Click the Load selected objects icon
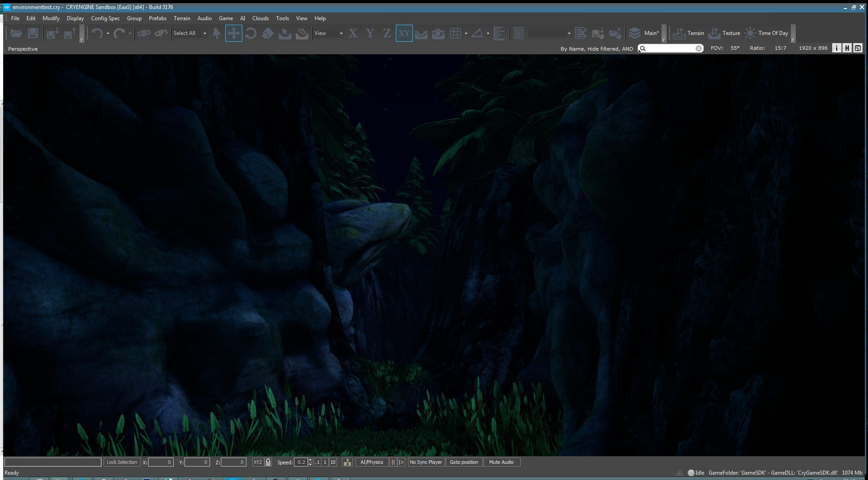The height and width of the screenshot is (480, 868). point(70,33)
